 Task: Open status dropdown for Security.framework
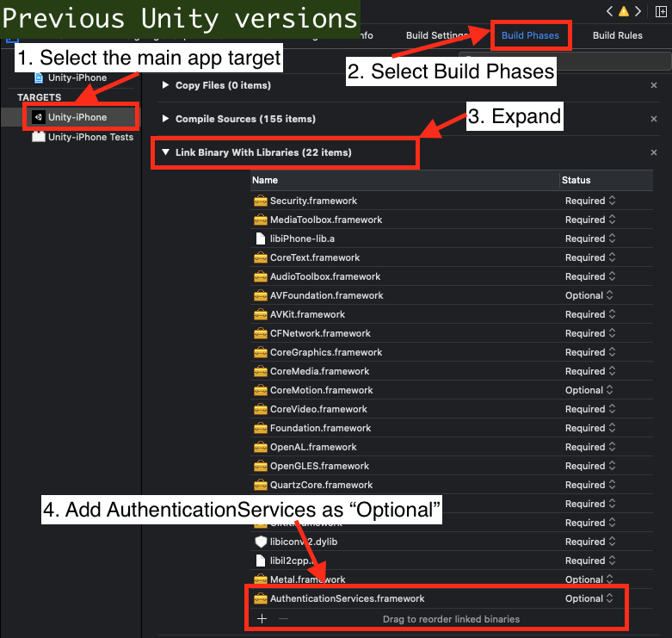[590, 201]
